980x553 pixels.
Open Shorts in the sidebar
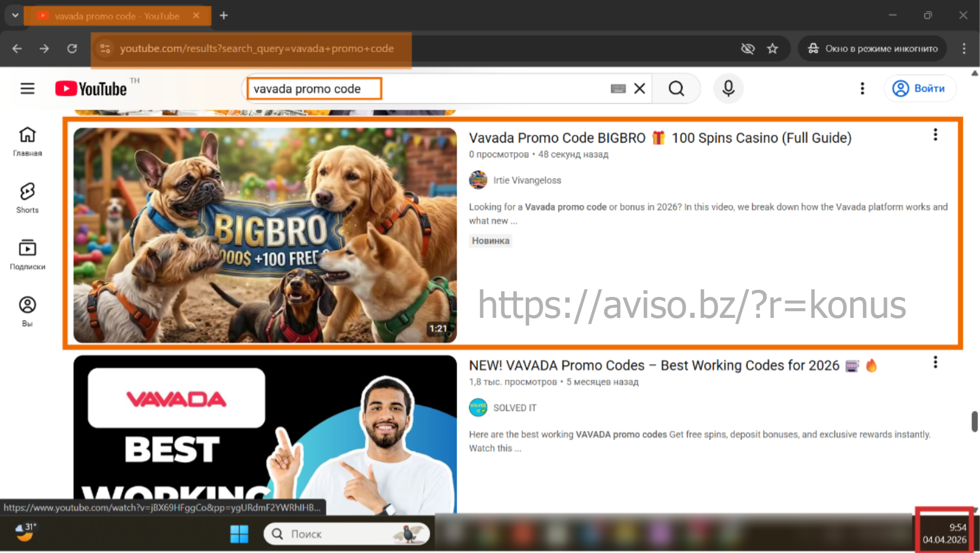click(x=28, y=198)
